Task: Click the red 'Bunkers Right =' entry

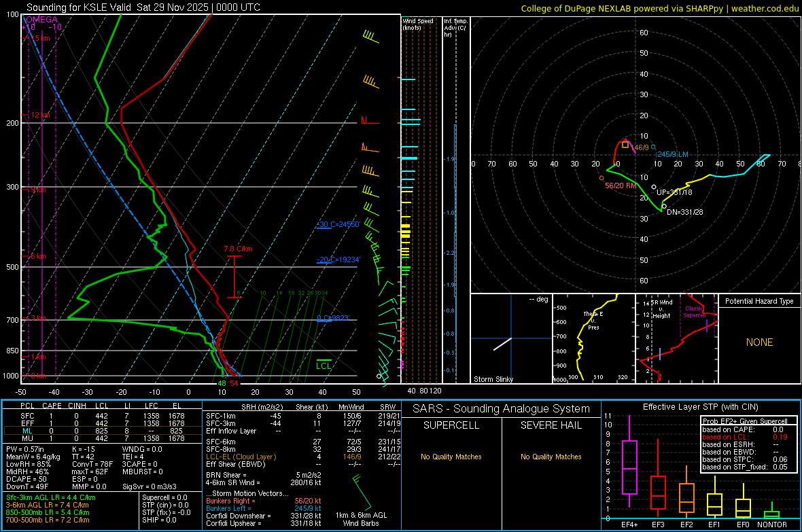Action: [x=264, y=501]
